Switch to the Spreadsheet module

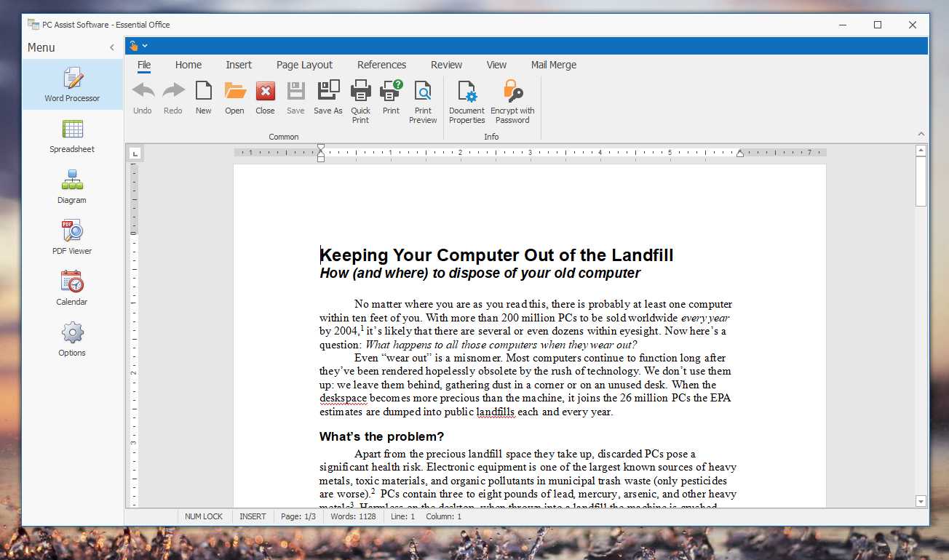(72, 135)
